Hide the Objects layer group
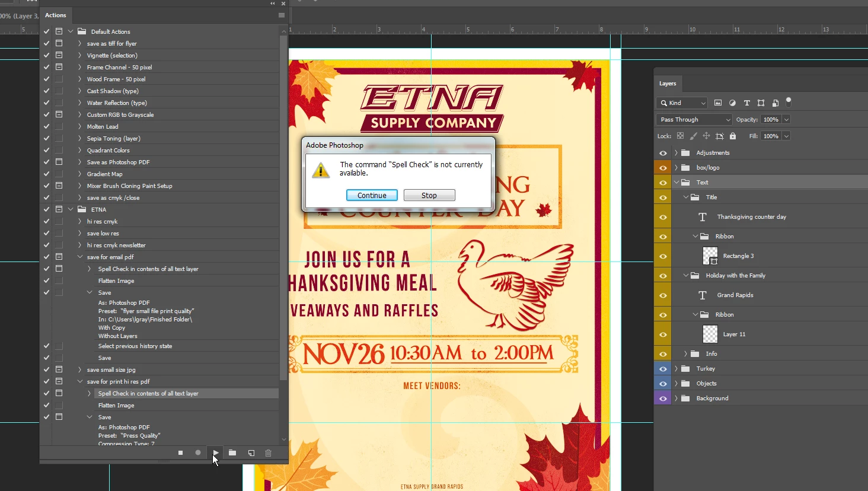This screenshot has width=868, height=491. [663, 384]
